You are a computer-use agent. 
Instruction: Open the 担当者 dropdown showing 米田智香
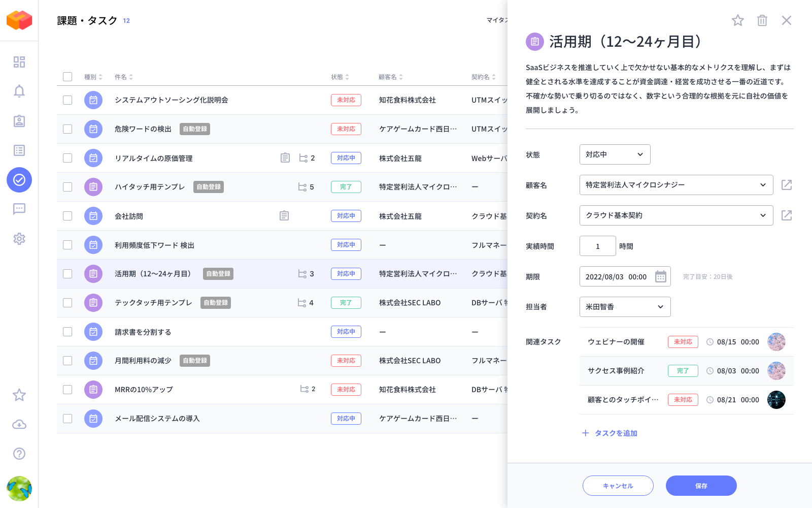pyautogui.click(x=625, y=307)
